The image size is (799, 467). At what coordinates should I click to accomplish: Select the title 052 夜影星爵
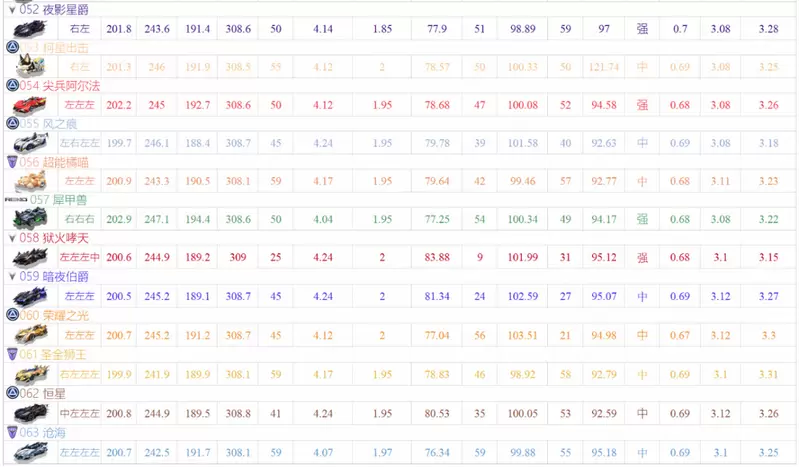[54, 10]
